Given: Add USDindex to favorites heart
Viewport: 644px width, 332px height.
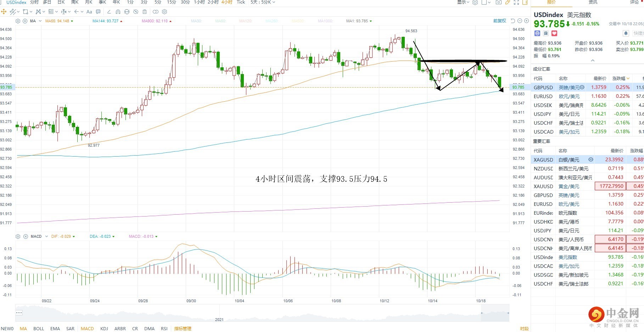Looking at the screenshot, I should click(554, 33).
